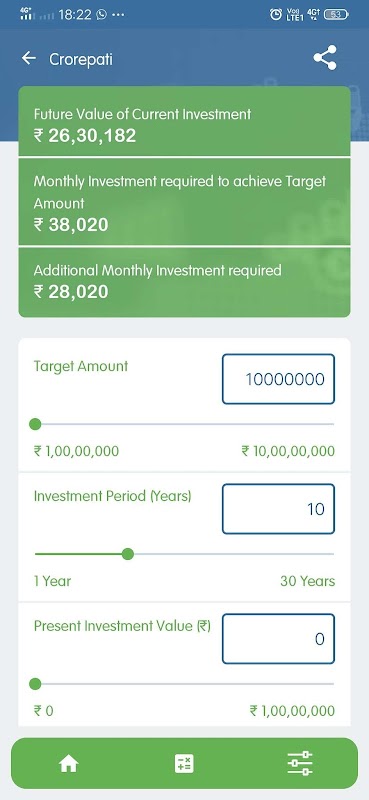The width and height of the screenshot is (369, 800).
Task: Tap the Additional Monthly Investment required card
Action: coord(184,282)
